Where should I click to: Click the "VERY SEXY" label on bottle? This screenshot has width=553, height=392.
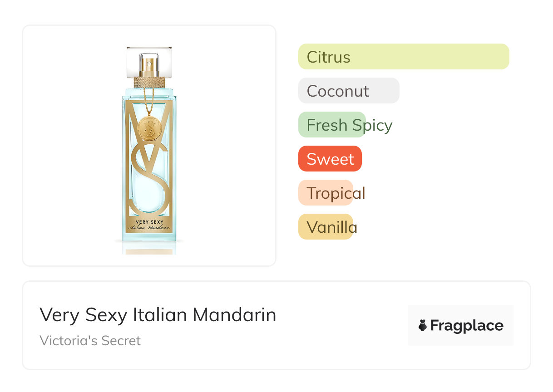(149, 221)
